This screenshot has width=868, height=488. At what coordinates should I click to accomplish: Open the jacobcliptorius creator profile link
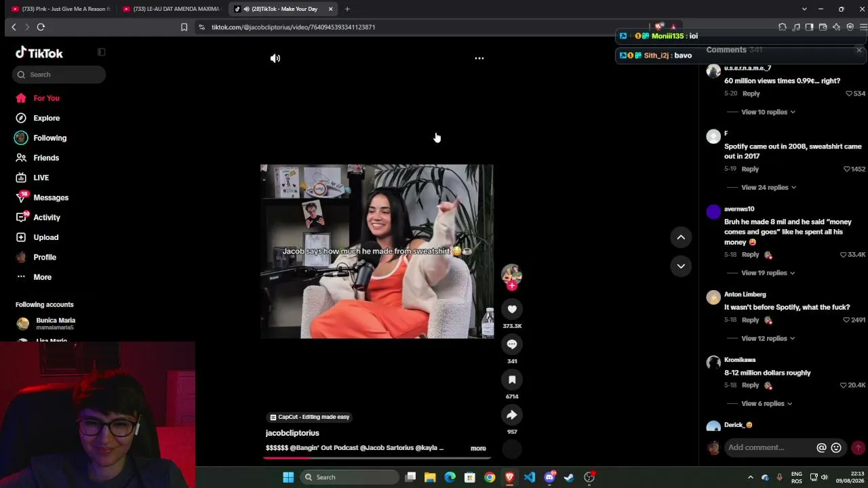coord(292,433)
